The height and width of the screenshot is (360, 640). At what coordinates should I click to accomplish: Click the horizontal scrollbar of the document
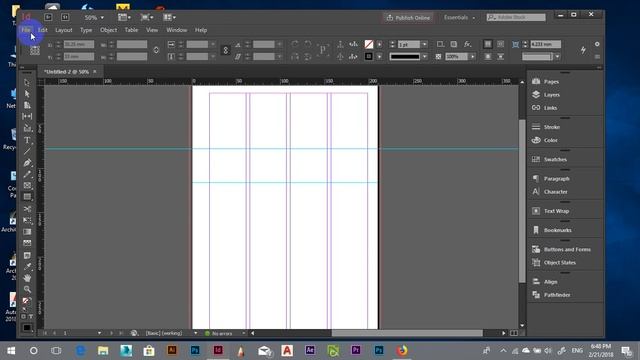coord(407,333)
